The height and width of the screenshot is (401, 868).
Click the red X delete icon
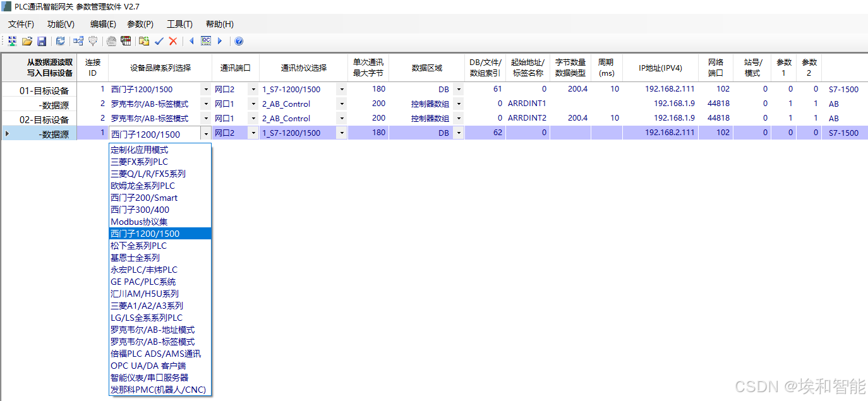pos(173,41)
